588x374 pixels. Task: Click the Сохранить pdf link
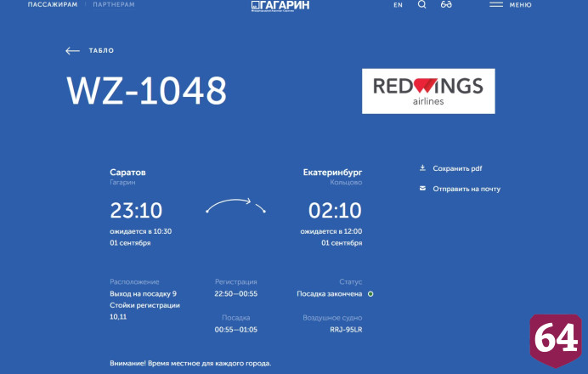tap(457, 168)
